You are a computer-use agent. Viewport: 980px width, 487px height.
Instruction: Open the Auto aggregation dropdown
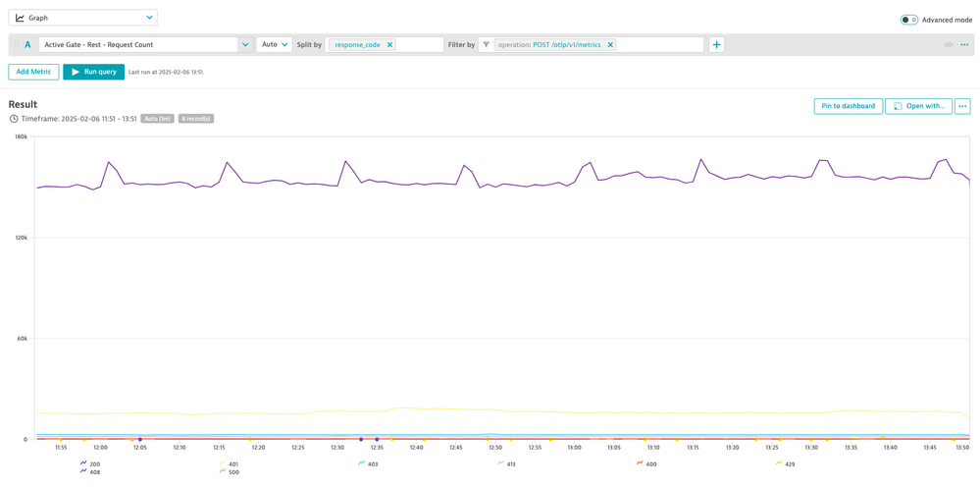tap(274, 45)
